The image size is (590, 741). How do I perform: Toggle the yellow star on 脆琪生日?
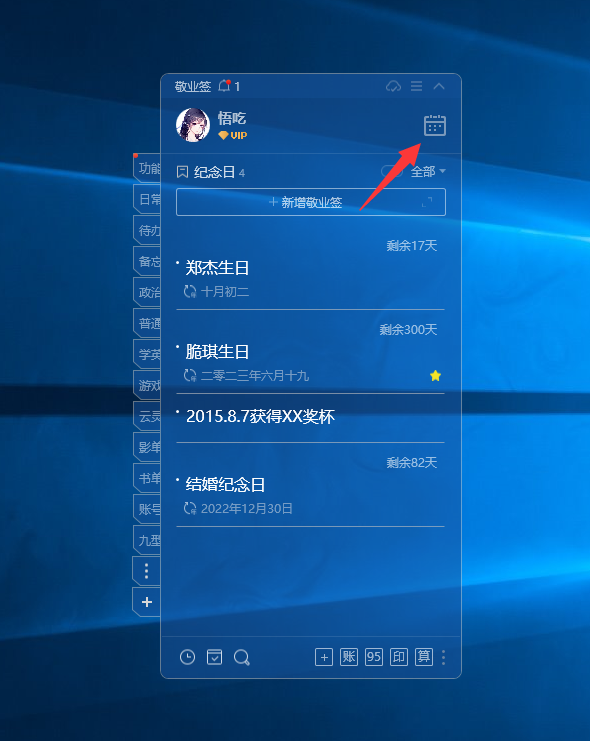[435, 376]
